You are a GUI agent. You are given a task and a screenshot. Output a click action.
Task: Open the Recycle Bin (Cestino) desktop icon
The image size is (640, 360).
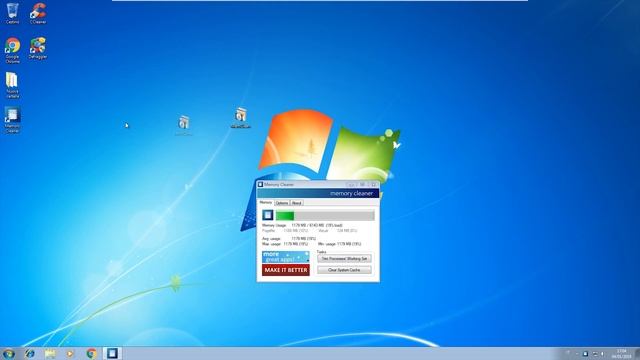tap(12, 13)
